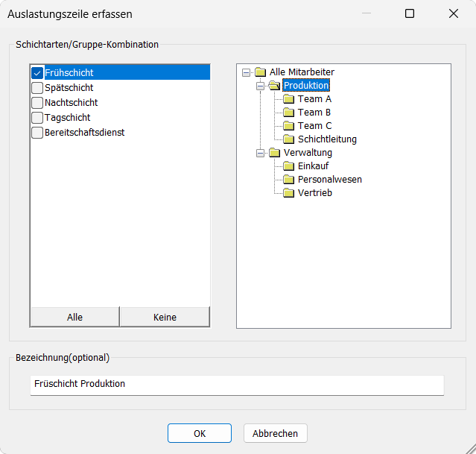
Task: Click the open Produktion folder icon
Action: coord(274,86)
